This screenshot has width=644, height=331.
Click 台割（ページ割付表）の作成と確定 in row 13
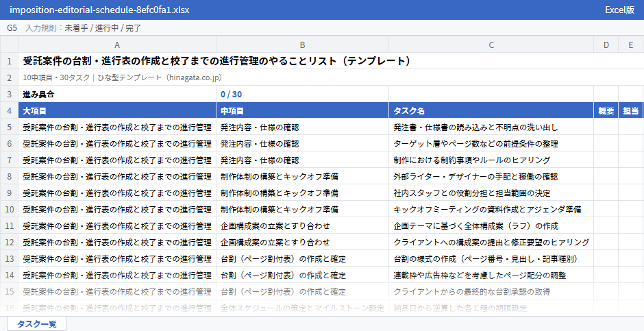(302, 259)
